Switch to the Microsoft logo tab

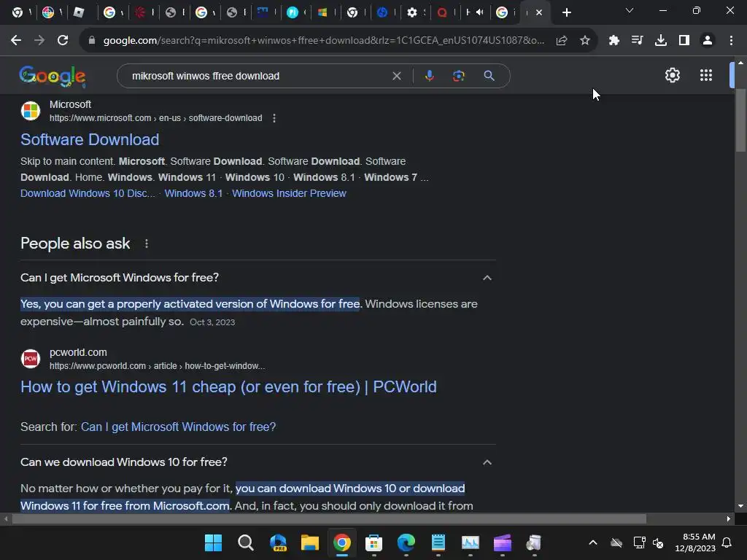click(322, 12)
